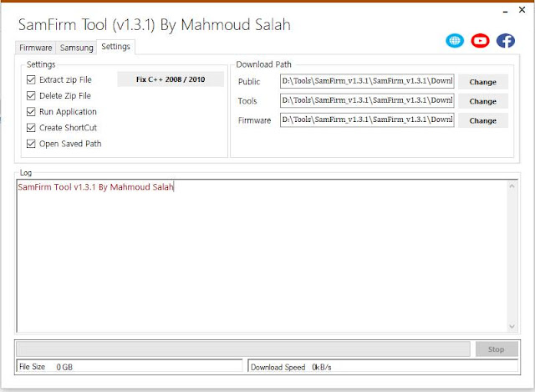Click the Download Path group label

(264, 64)
